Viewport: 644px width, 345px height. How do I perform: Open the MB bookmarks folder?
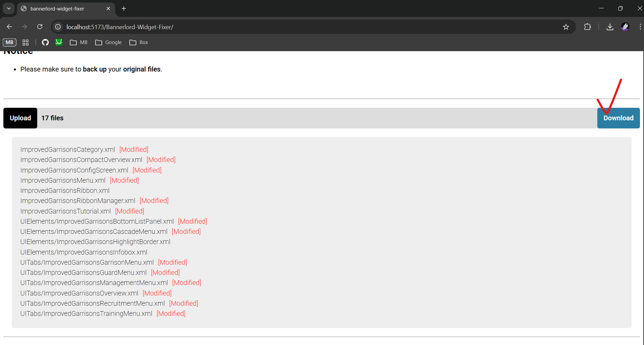click(x=79, y=42)
